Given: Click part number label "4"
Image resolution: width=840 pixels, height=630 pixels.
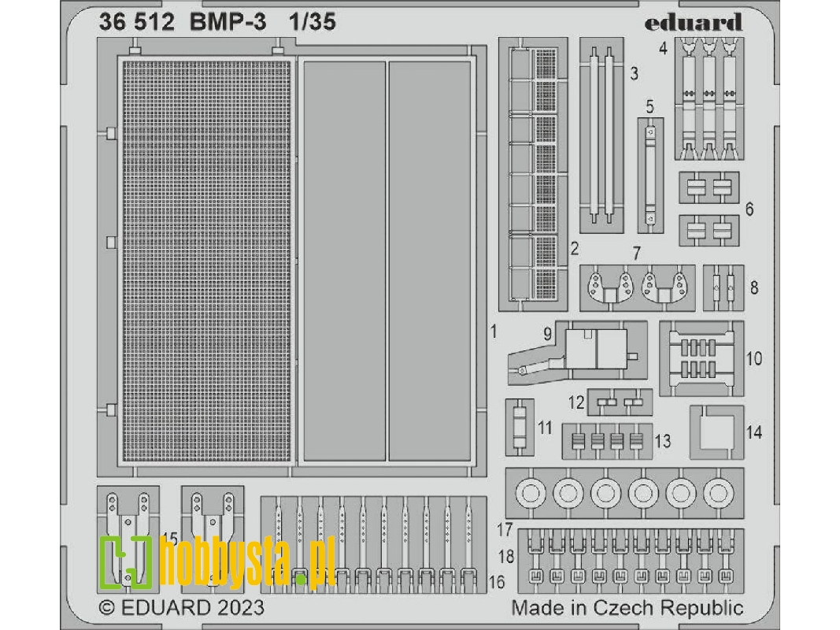Looking at the screenshot, I should [664, 48].
